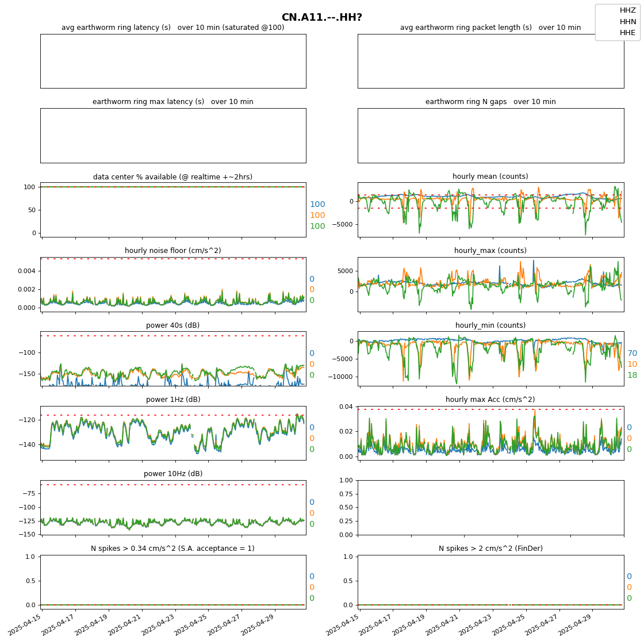Screen dimensions: 644x644
Task: Click the hourly_max (counts) title
Action: pyautogui.click(x=490, y=251)
